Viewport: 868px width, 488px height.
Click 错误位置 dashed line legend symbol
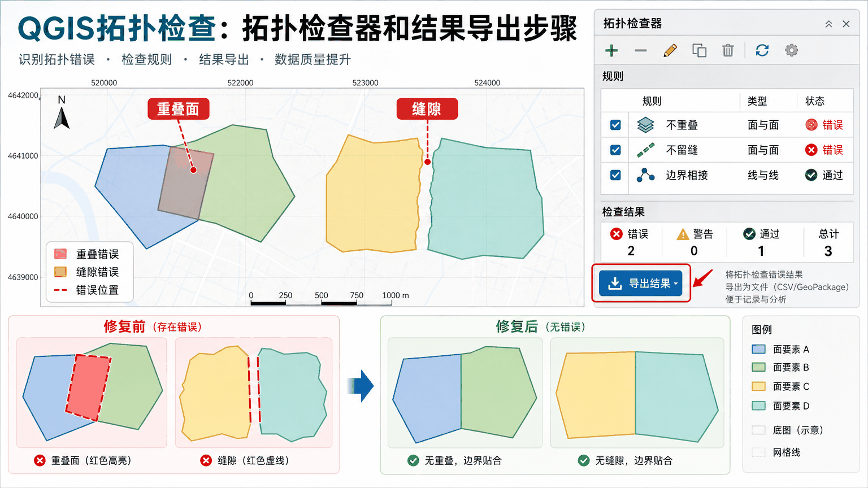coord(60,290)
